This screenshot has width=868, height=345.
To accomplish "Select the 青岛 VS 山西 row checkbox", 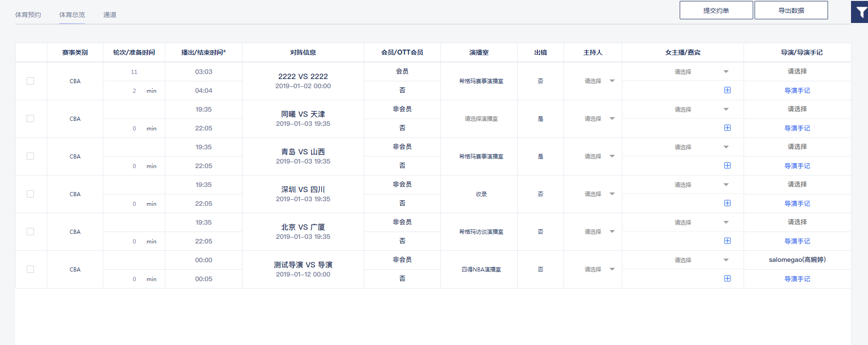I will coord(30,156).
